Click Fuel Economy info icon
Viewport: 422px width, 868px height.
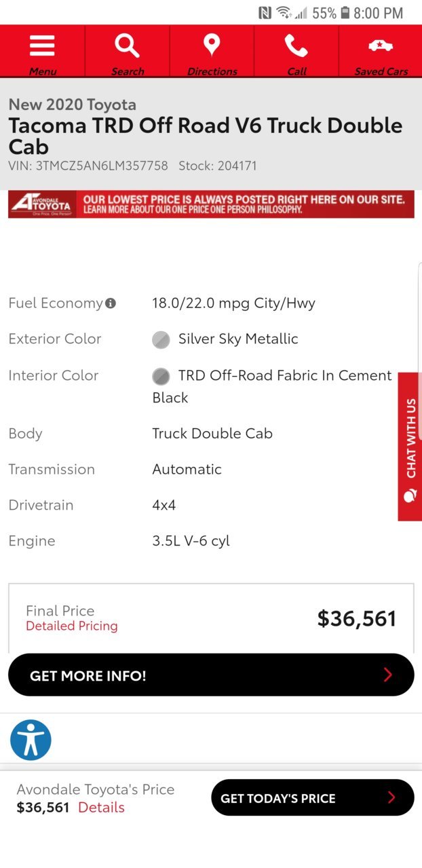(111, 303)
